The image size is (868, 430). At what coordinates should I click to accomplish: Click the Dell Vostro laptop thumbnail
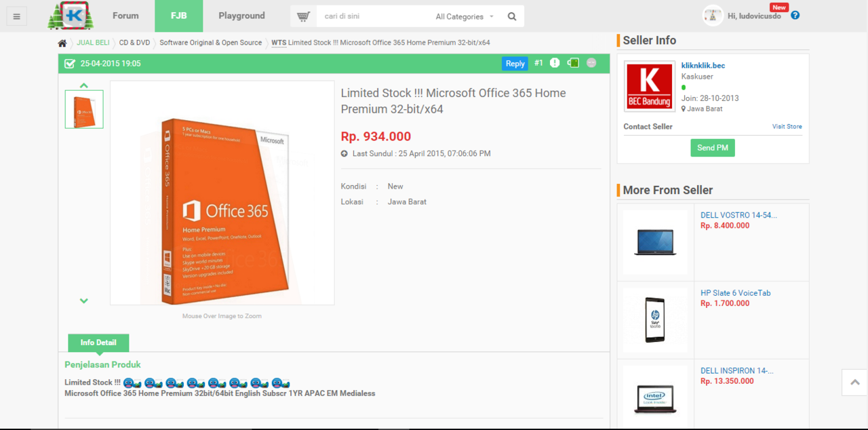tap(655, 241)
